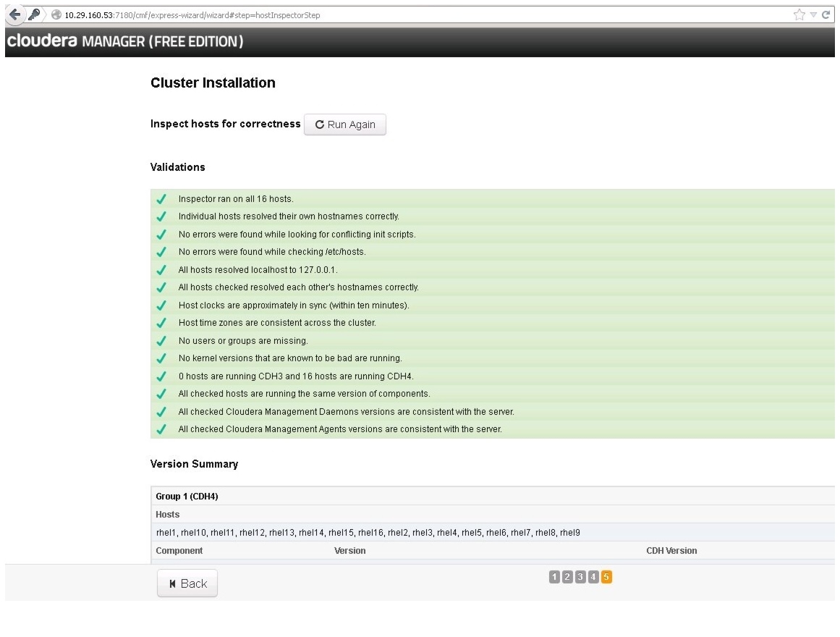This screenshot has width=840, height=637.
Task: Bookmark this page with the star icon
Action: [799, 15]
